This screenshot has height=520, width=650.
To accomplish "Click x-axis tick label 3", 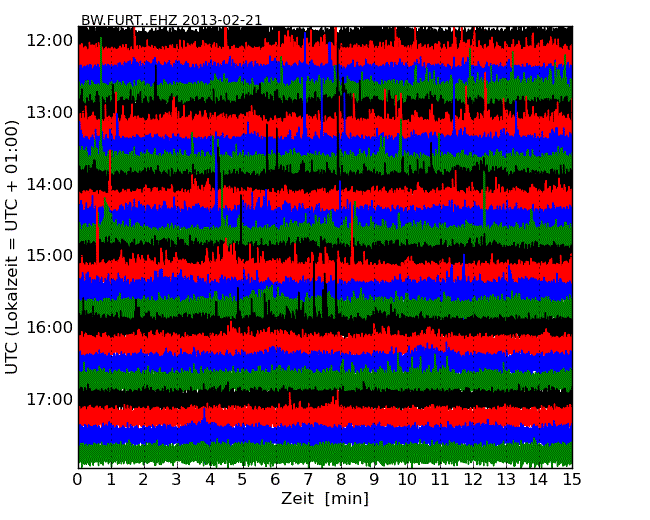I will [x=177, y=480].
